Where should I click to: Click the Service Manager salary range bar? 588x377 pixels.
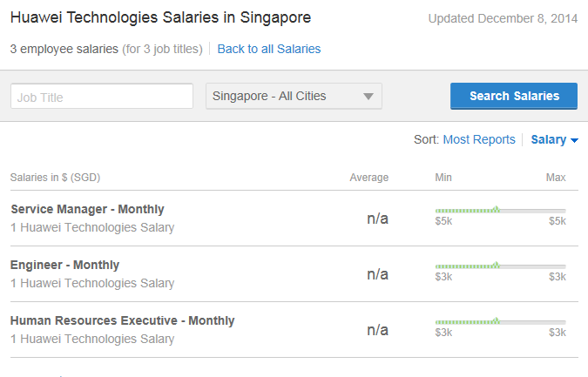point(500,210)
